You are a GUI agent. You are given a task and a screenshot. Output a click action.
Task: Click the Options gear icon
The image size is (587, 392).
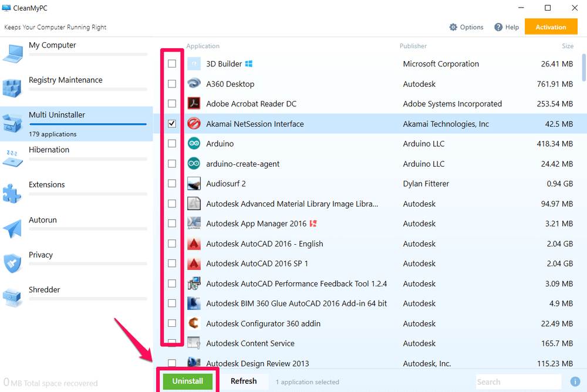(x=453, y=27)
